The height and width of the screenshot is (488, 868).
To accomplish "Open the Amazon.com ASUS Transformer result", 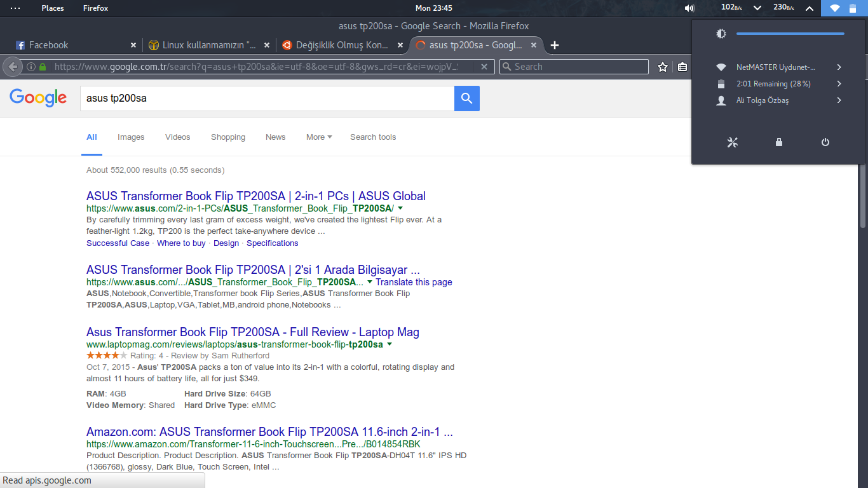I will pyautogui.click(x=269, y=432).
